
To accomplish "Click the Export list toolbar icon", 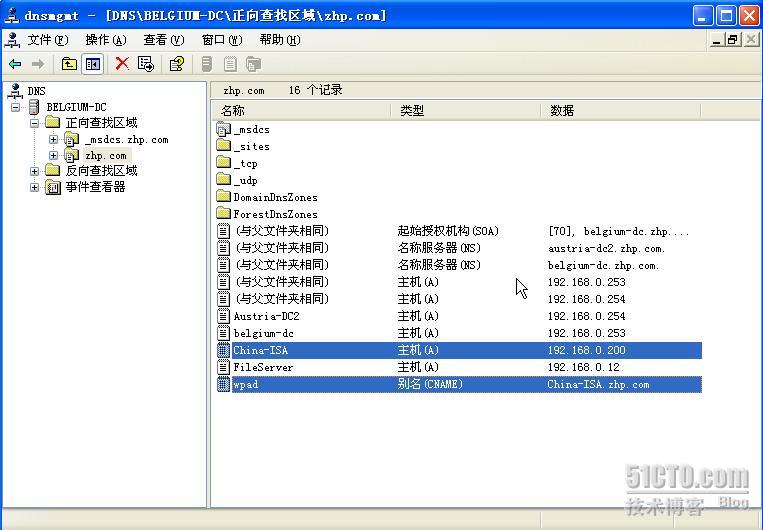I will (145, 64).
